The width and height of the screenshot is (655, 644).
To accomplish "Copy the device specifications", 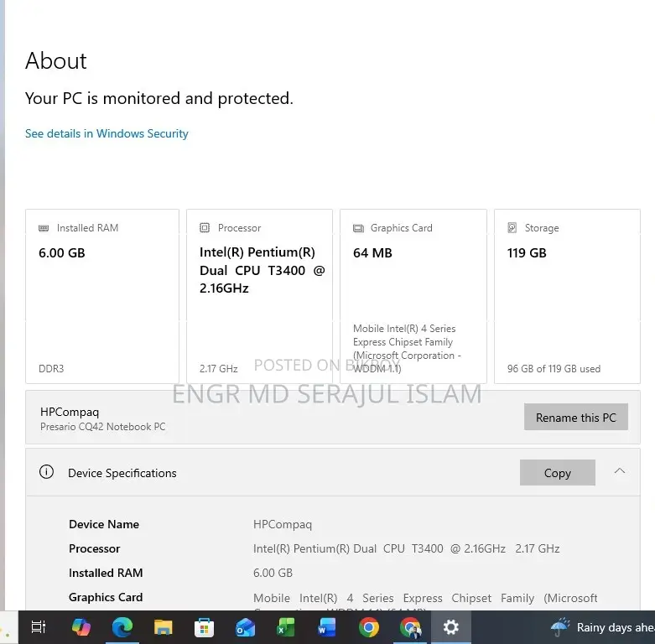I will pyautogui.click(x=557, y=472).
